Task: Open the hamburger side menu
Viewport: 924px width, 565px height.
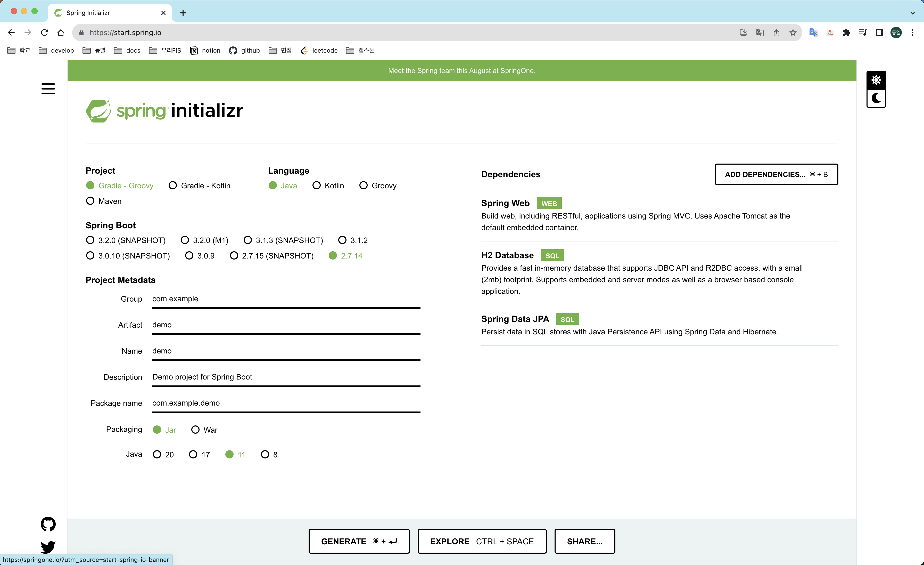Action: tap(48, 88)
